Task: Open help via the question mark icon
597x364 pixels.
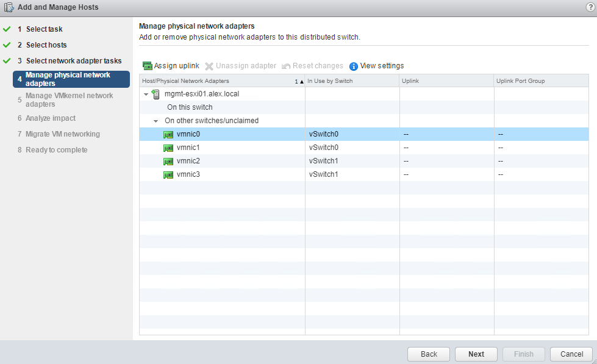Action: [x=590, y=7]
